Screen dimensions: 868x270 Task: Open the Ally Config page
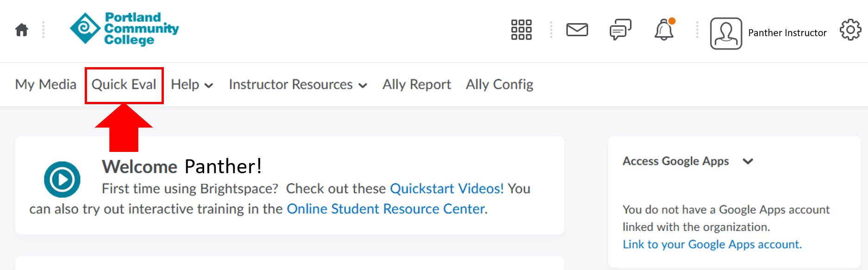(x=499, y=84)
